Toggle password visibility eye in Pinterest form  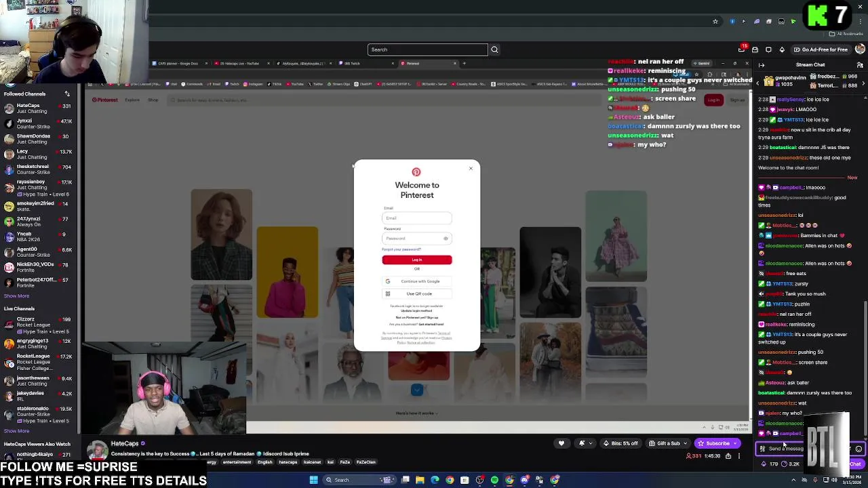[x=446, y=239]
